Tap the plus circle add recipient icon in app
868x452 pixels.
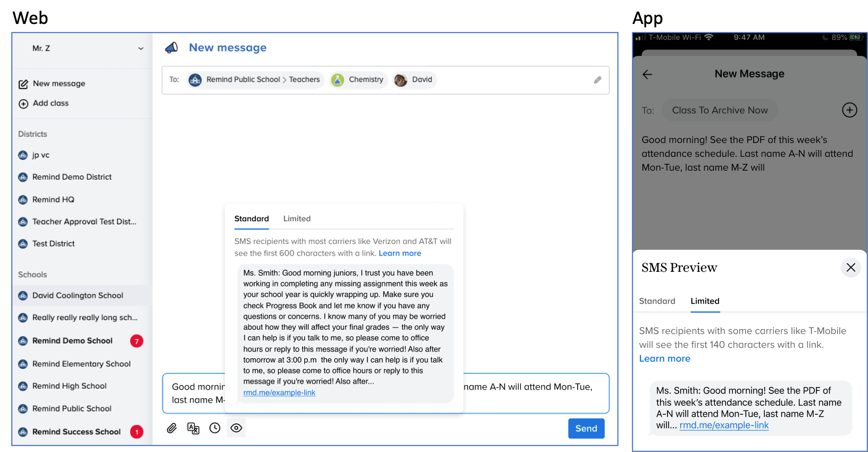click(x=850, y=111)
